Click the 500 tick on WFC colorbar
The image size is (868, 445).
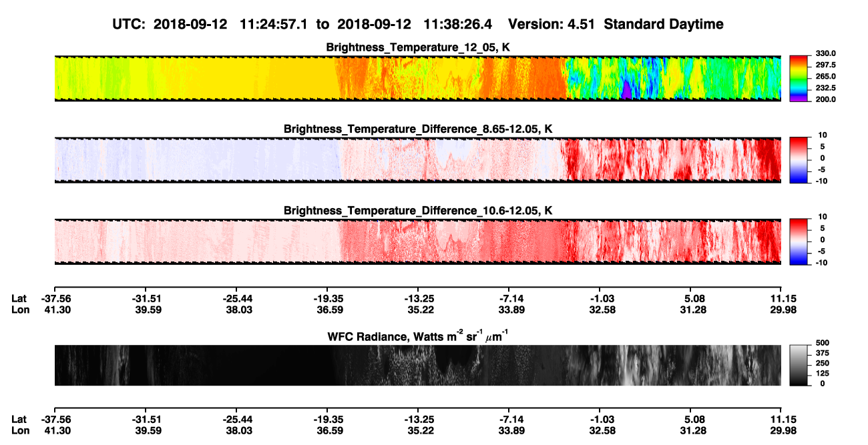point(822,344)
